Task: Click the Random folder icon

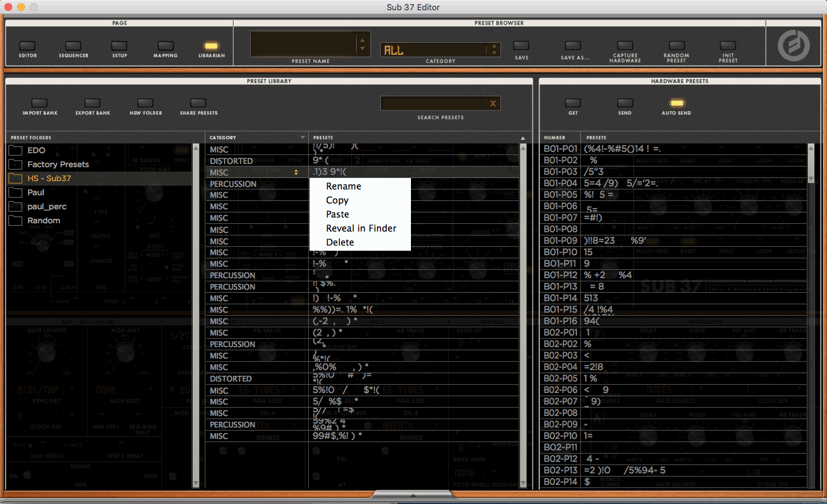Action: pos(15,221)
